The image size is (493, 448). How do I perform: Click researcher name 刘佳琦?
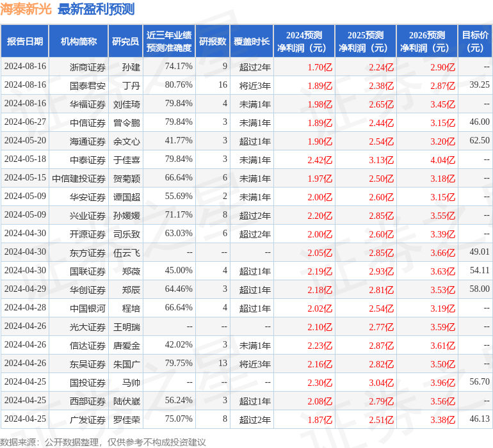pos(127,104)
